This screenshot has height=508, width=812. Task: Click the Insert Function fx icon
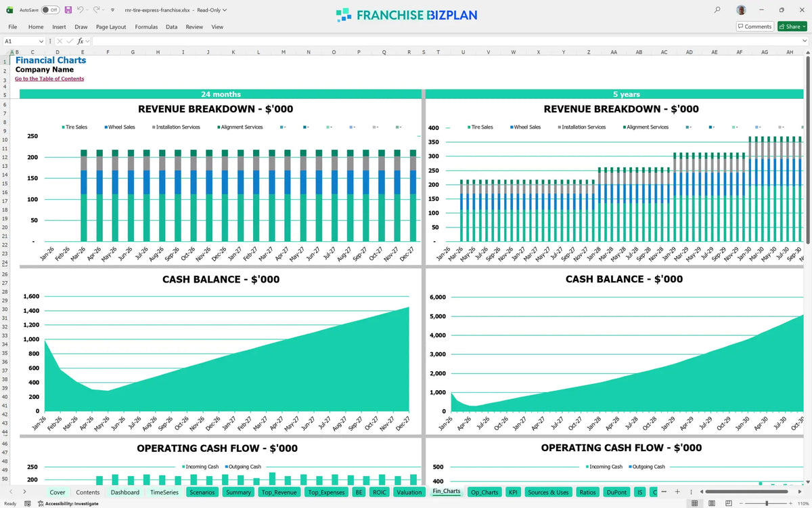pos(81,41)
